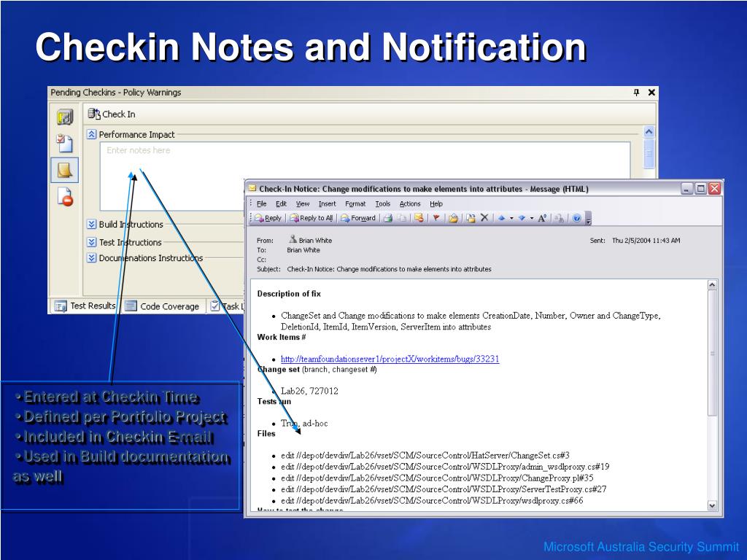747x560 pixels.
Task: Expand the Documenations Instructions section
Action: [x=92, y=257]
